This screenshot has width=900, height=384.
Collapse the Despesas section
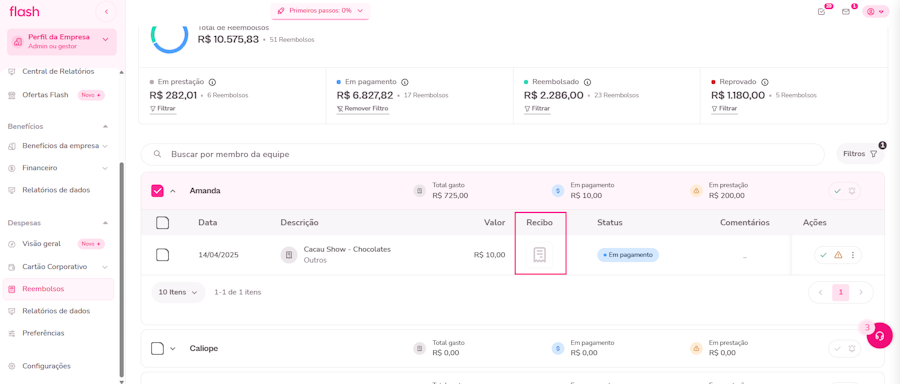105,223
